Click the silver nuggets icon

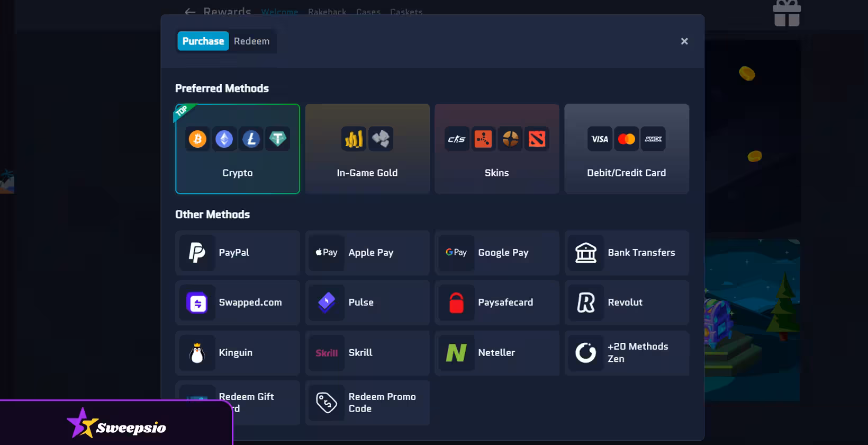(x=381, y=139)
